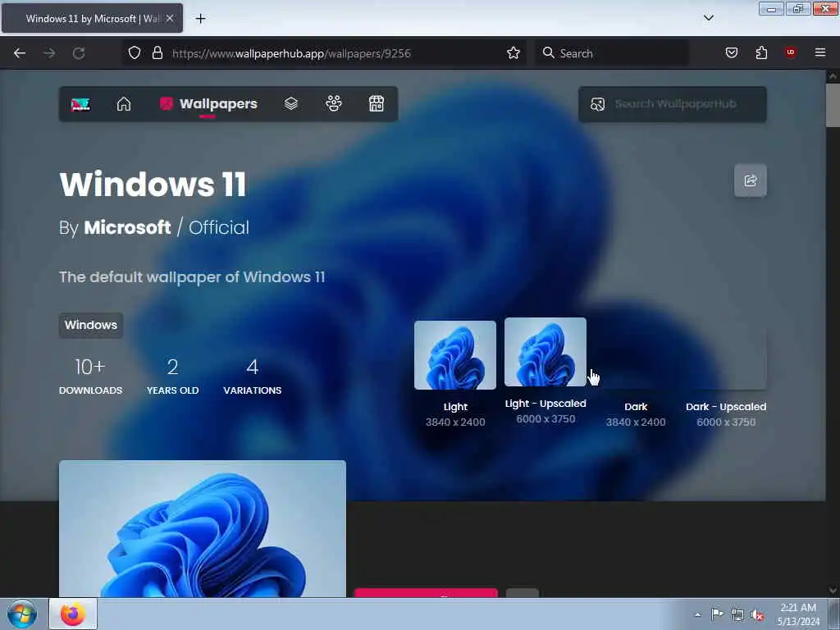Viewport: 840px width, 630px height.
Task: Click the Action Center flag tray icon
Action: (x=716, y=614)
